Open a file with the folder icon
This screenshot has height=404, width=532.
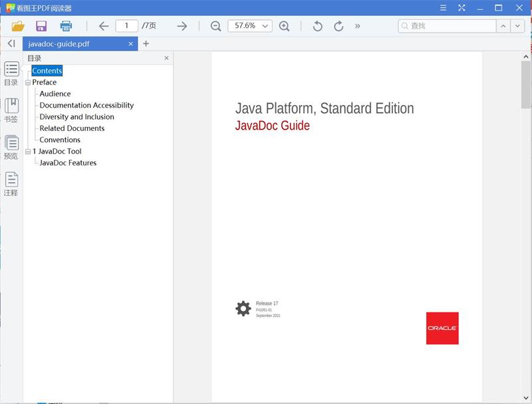pos(18,26)
